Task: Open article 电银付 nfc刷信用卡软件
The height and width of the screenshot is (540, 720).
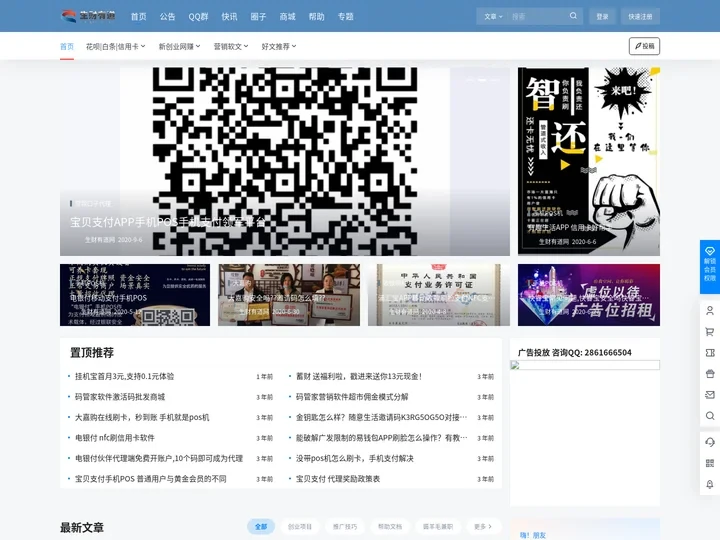Action: tap(115, 438)
